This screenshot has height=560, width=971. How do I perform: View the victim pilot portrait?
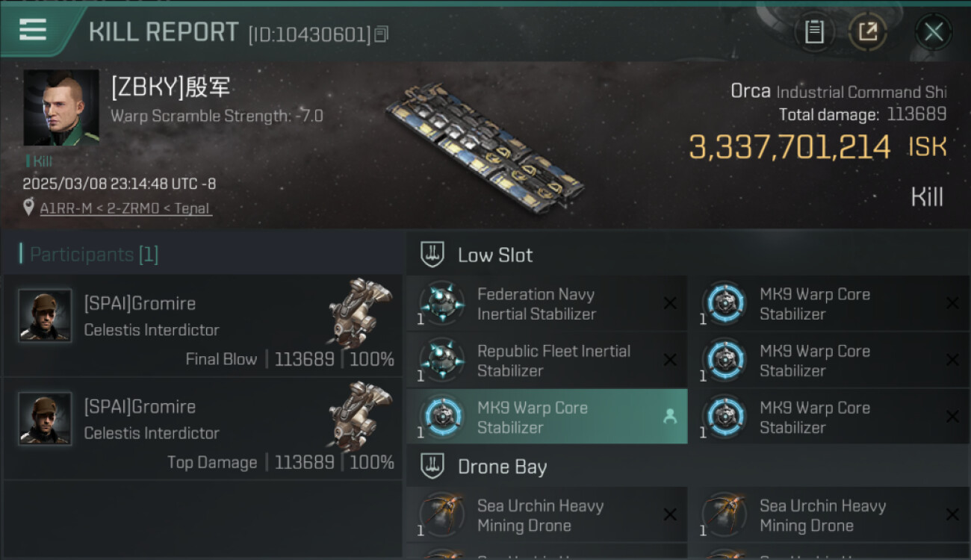(61, 108)
